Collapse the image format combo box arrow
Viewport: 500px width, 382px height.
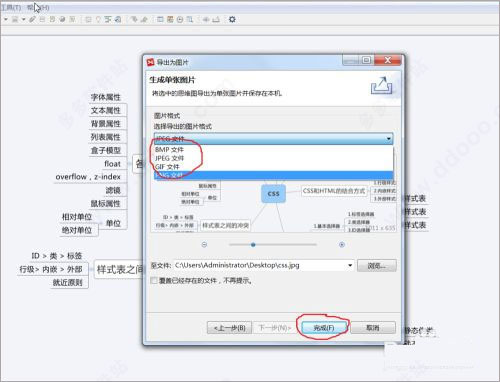coord(389,139)
